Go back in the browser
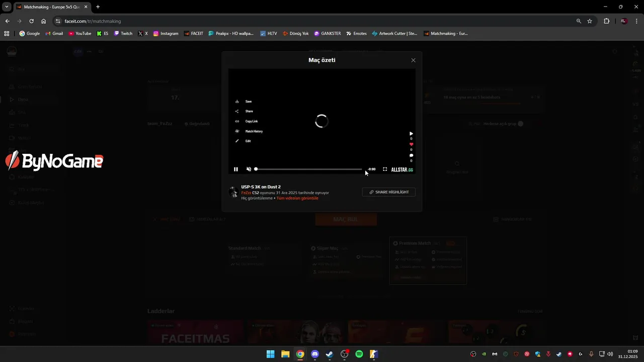Image resolution: width=644 pixels, height=362 pixels. click(x=7, y=21)
